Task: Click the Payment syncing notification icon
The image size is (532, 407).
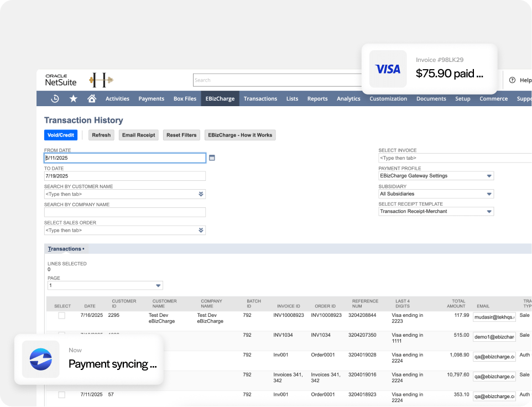Action: [x=41, y=359]
